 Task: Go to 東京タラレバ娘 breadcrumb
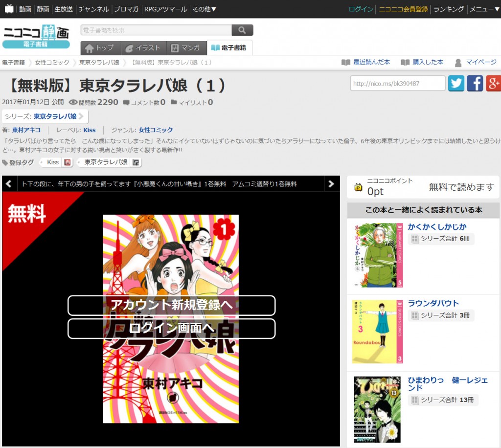pos(99,62)
